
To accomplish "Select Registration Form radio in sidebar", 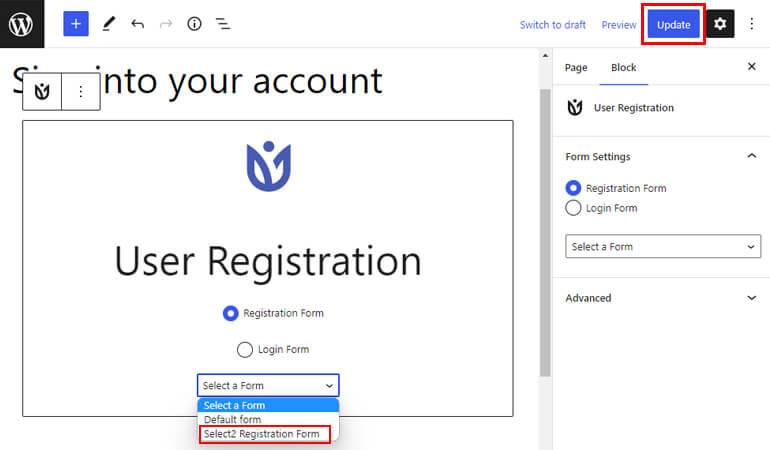I will [573, 188].
